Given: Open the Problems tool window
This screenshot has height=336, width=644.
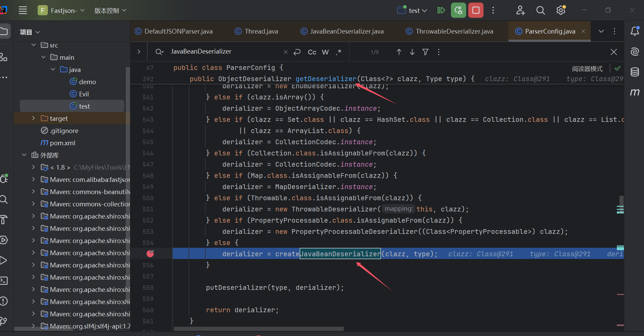Looking at the screenshot, I should click(x=4, y=301).
